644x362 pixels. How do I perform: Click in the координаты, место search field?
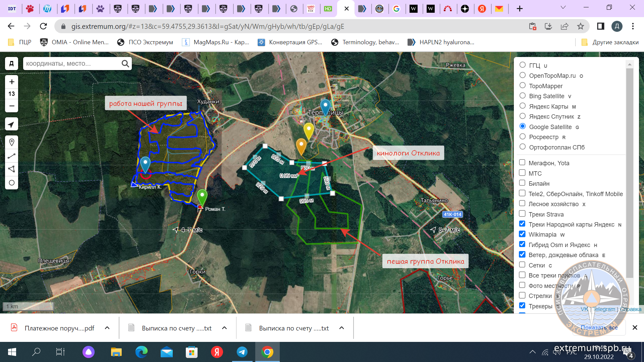pos(72,64)
